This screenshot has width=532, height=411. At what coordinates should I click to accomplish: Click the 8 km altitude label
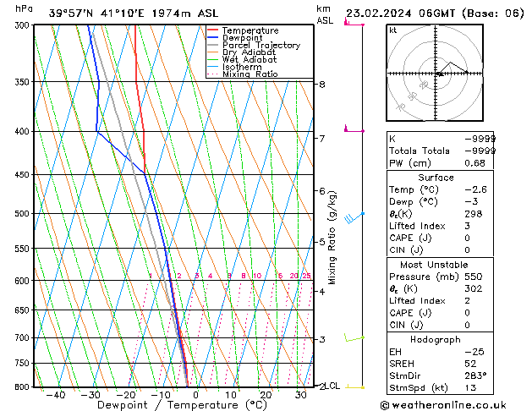pos(322,84)
